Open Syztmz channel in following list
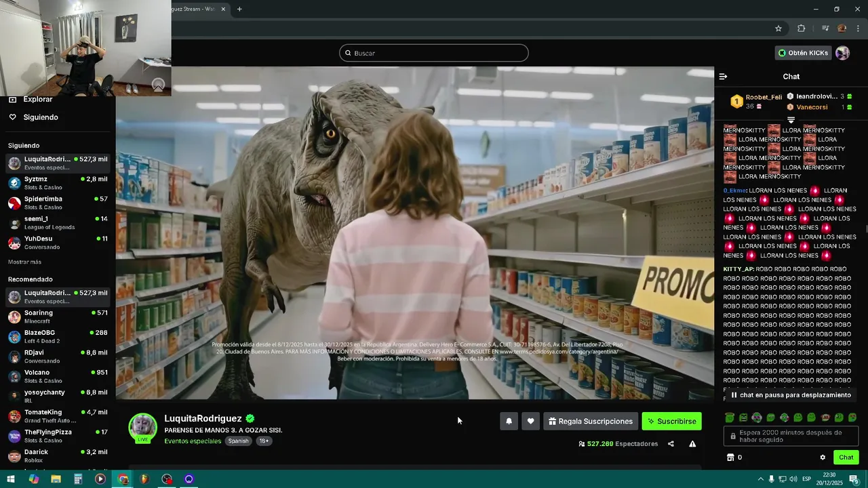 click(58, 183)
